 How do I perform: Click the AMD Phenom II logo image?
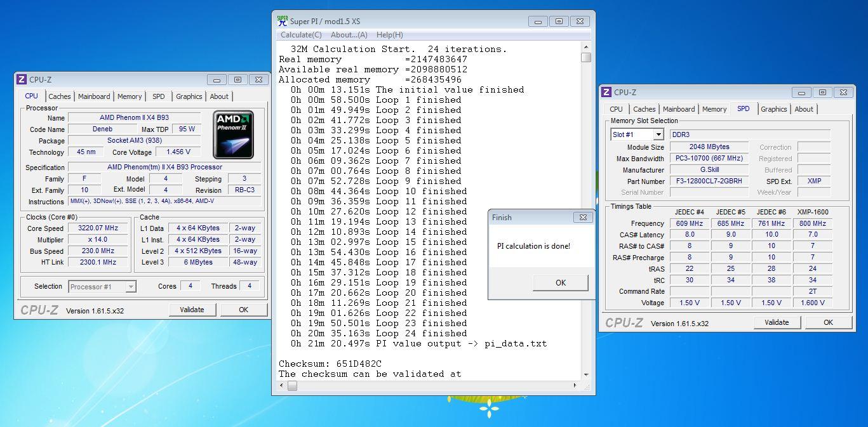[x=233, y=135]
